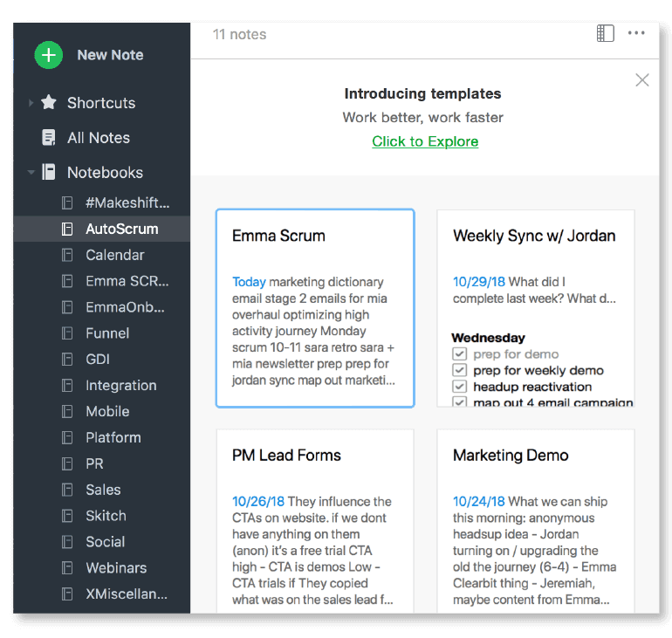Screen dimensions: 672x638
Task: Select the Webinars notebook
Action: [115, 568]
